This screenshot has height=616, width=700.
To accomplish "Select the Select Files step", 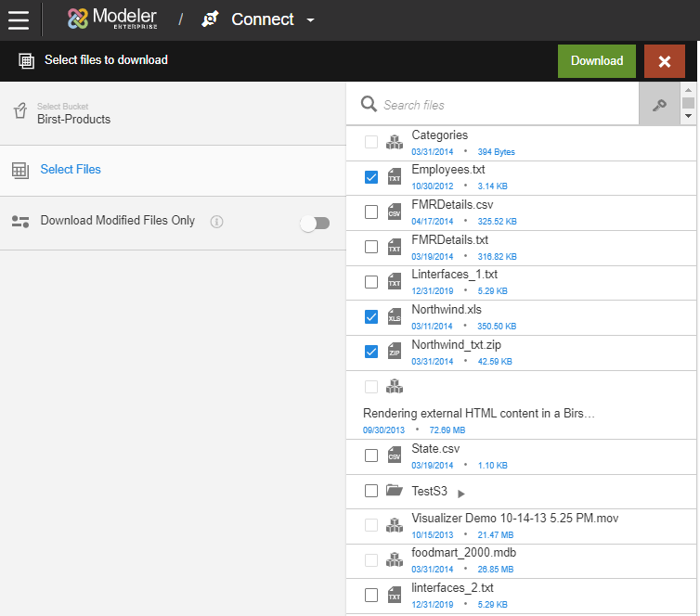I will click(x=71, y=170).
